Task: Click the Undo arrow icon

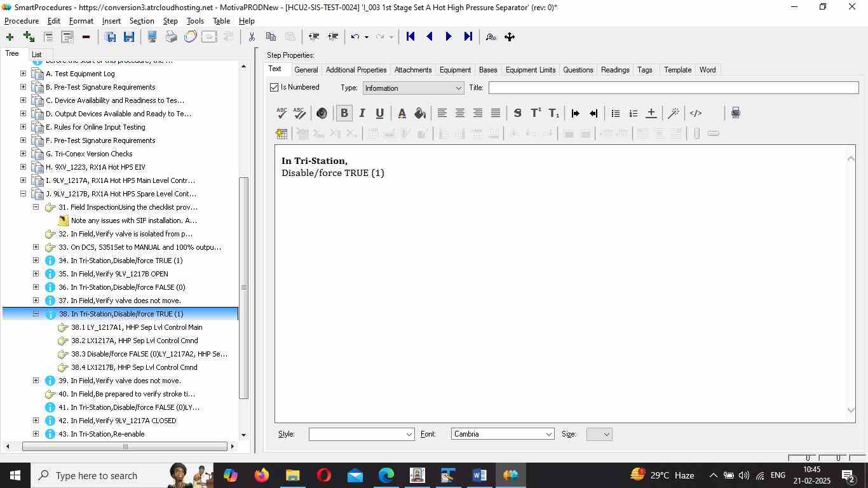Action: (x=355, y=37)
